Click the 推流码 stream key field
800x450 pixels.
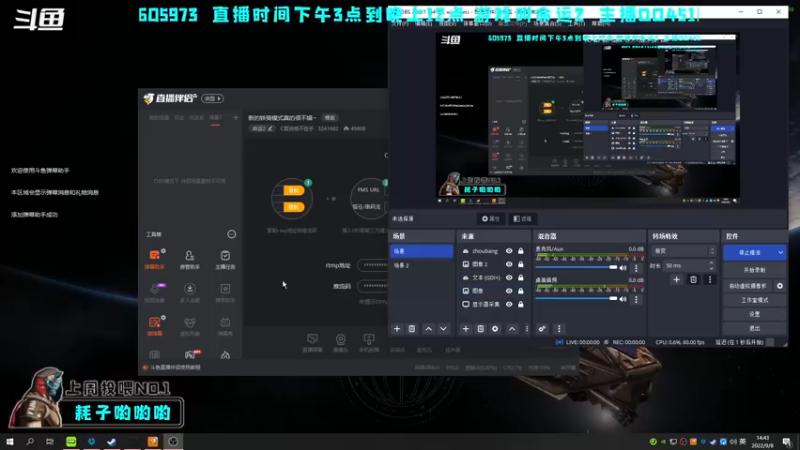tap(373, 286)
